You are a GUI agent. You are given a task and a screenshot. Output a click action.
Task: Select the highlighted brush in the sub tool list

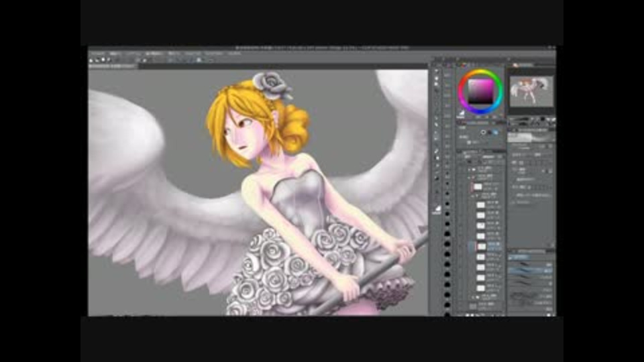point(531,270)
